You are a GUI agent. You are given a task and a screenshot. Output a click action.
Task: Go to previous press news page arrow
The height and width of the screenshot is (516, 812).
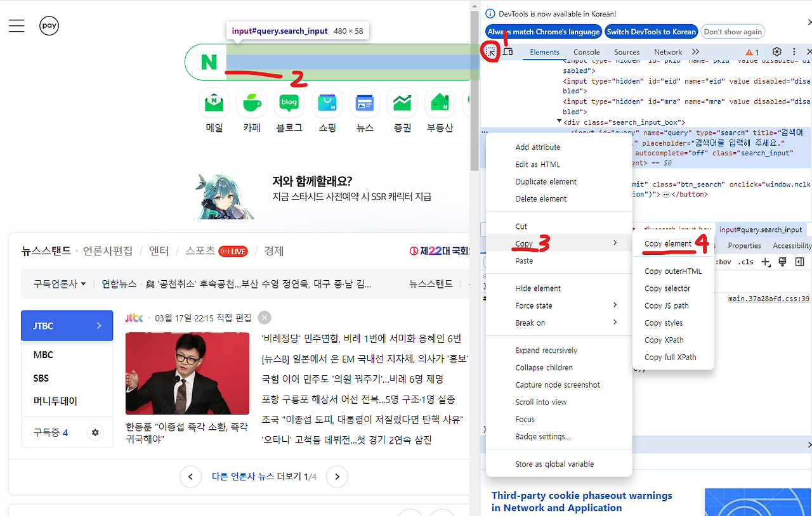[x=190, y=477]
